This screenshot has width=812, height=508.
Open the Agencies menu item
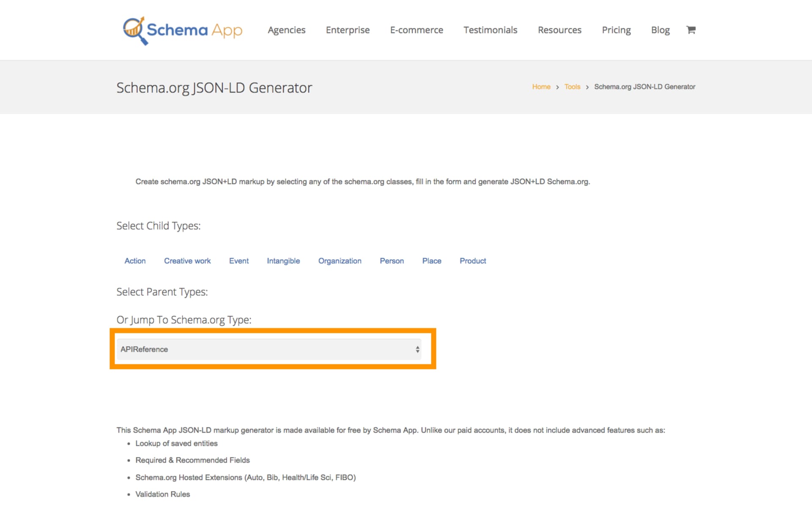tap(286, 30)
